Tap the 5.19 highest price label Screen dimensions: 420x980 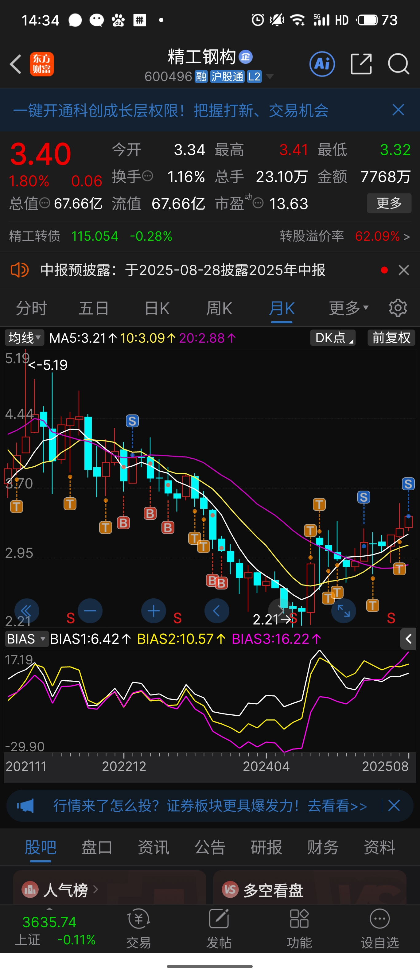(x=48, y=365)
